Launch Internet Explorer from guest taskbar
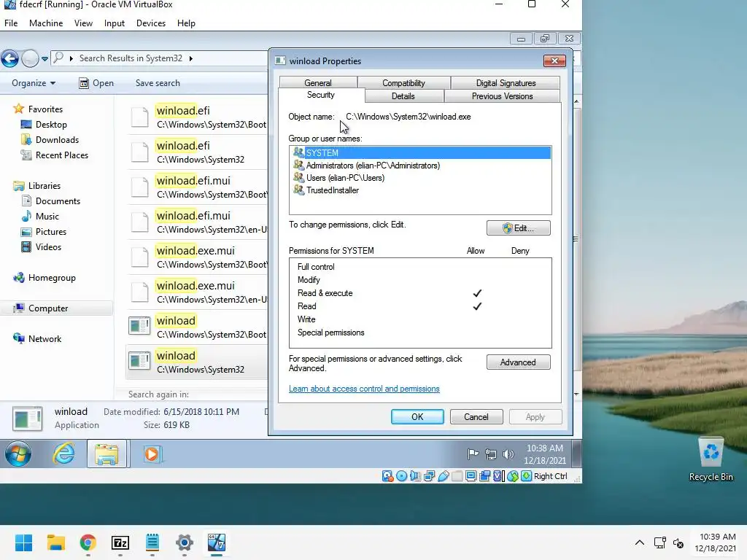The image size is (747, 560). pos(64,454)
